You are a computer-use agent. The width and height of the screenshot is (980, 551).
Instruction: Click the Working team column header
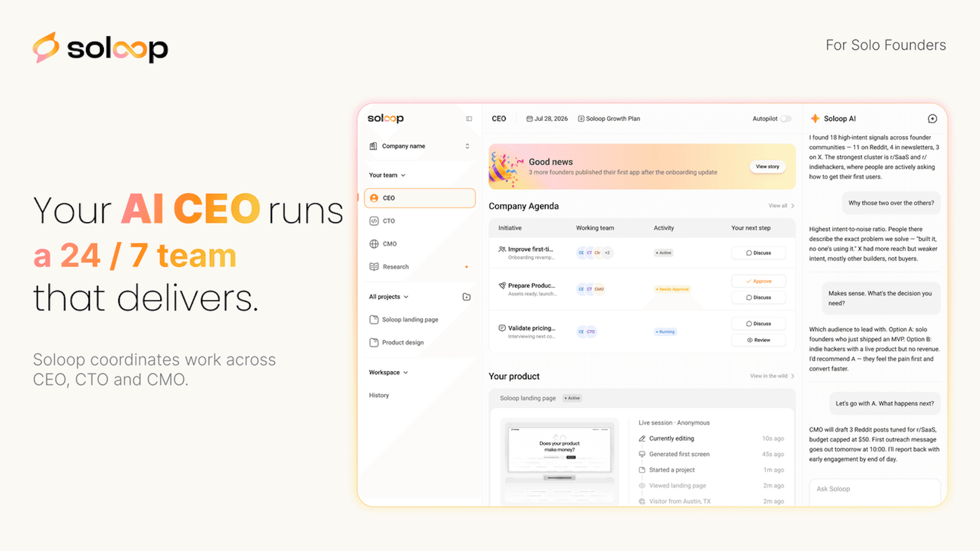[595, 228]
